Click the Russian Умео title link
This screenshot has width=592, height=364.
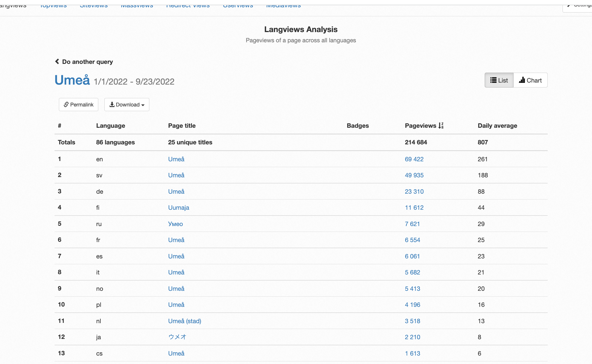175,224
